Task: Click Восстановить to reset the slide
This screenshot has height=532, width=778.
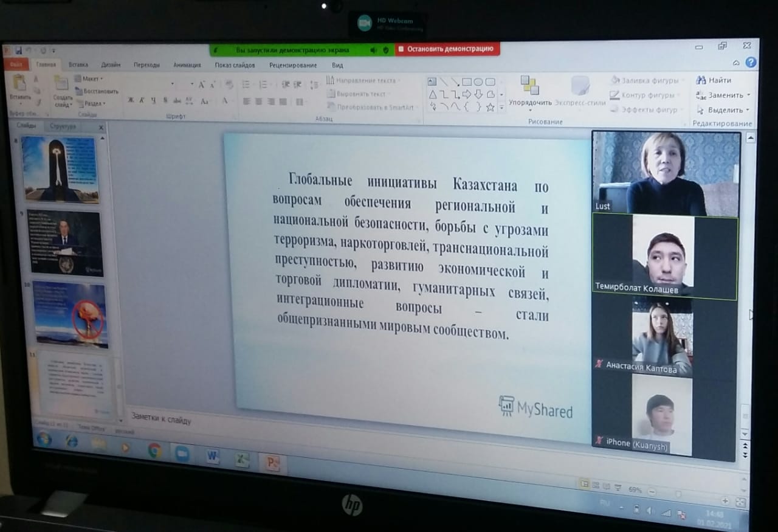Action: tap(96, 92)
